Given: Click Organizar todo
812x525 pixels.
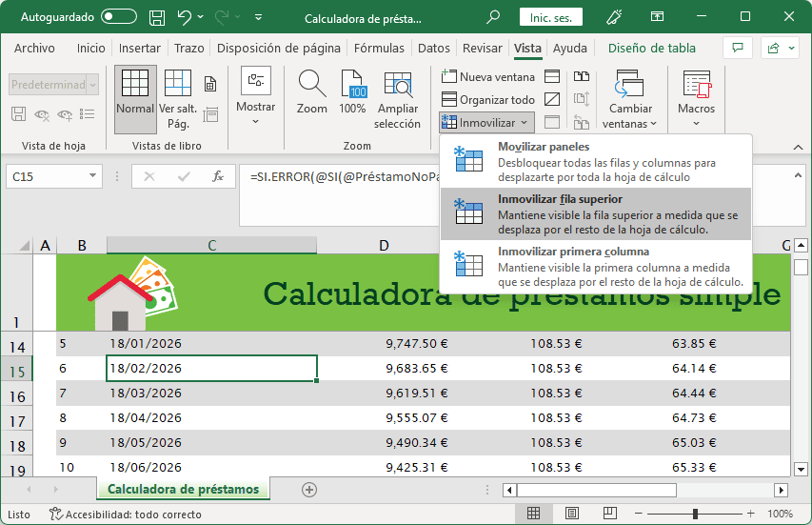Looking at the screenshot, I should click(x=488, y=99).
